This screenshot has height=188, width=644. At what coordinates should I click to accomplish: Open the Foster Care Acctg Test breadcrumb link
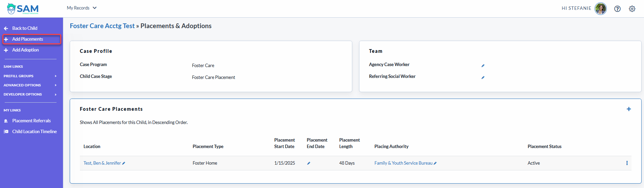pos(102,26)
